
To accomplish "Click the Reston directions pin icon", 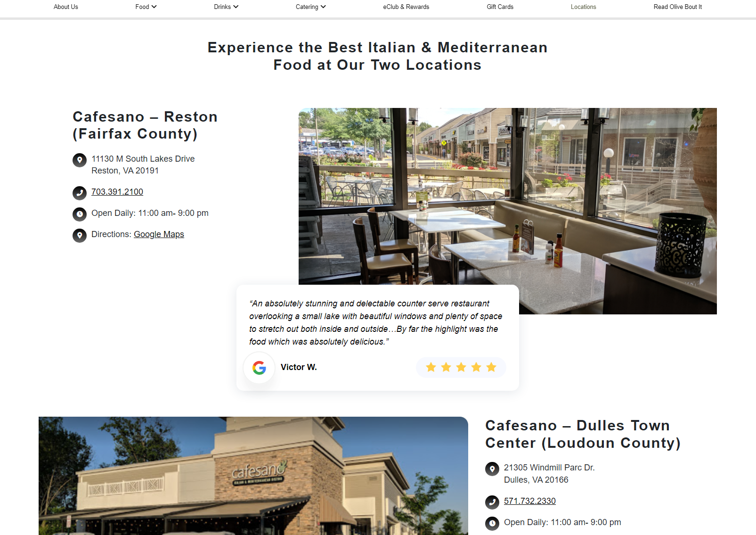I will pos(80,235).
